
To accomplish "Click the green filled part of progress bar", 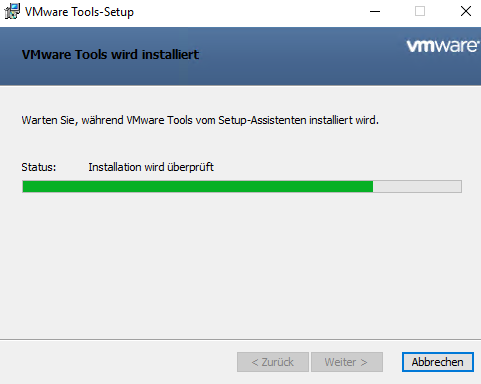I will [198, 187].
